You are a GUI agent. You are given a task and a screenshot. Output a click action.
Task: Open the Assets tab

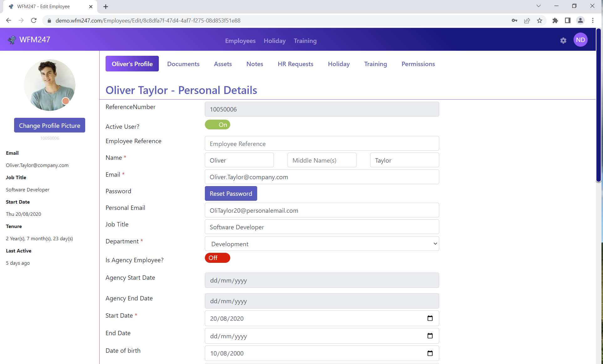[223, 64]
